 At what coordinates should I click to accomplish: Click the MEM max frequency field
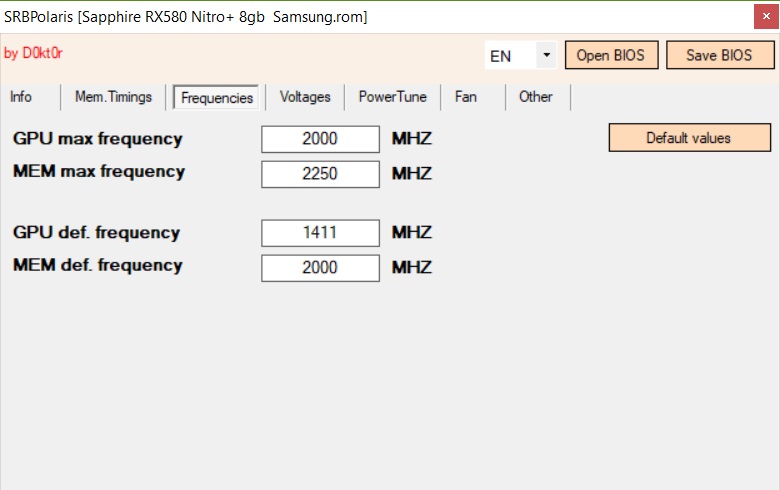click(x=320, y=174)
